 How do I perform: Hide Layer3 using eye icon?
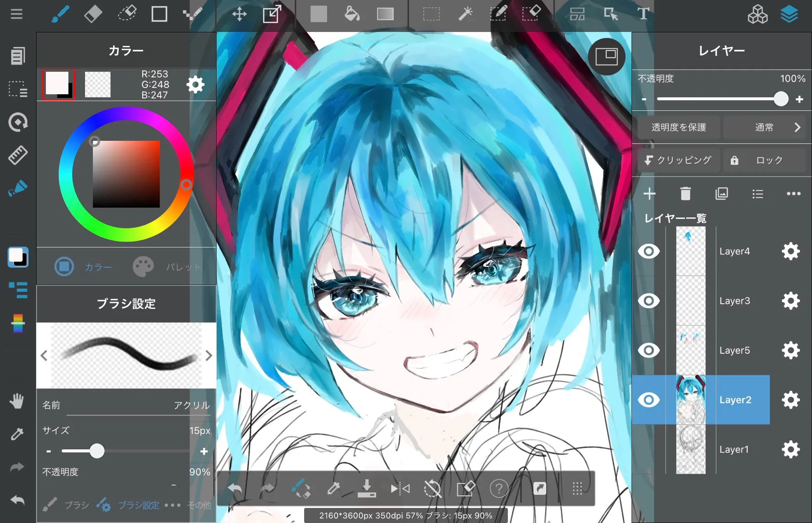[649, 301]
